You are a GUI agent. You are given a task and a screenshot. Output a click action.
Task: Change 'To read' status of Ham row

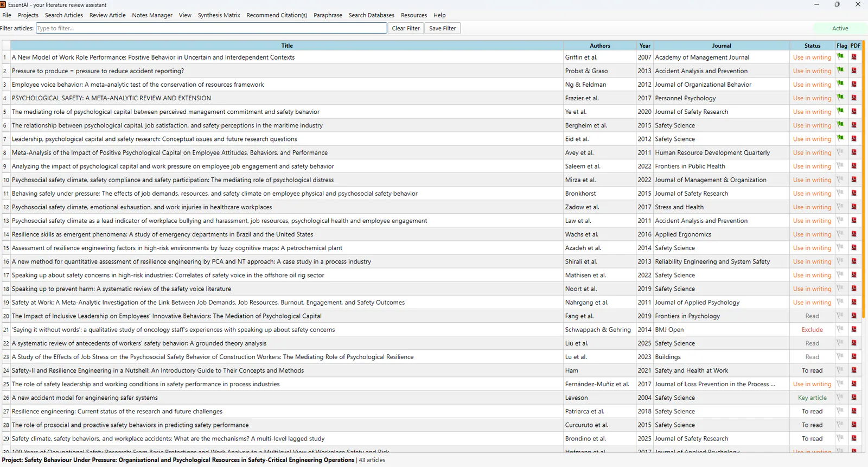812,370
